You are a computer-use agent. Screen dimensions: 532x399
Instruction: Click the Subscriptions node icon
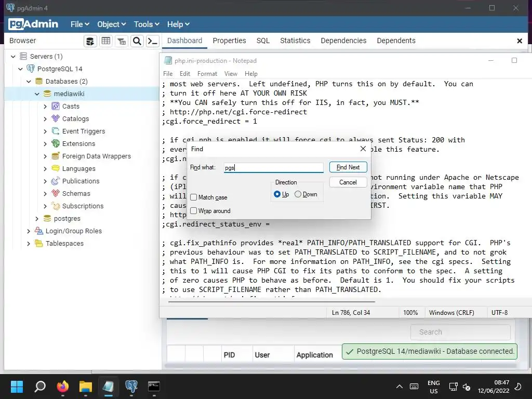(x=55, y=206)
